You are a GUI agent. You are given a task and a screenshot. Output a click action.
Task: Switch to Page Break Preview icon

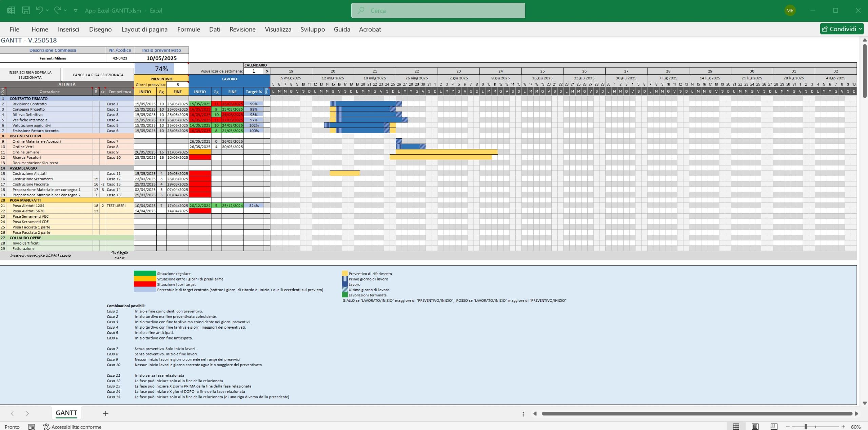774,427
